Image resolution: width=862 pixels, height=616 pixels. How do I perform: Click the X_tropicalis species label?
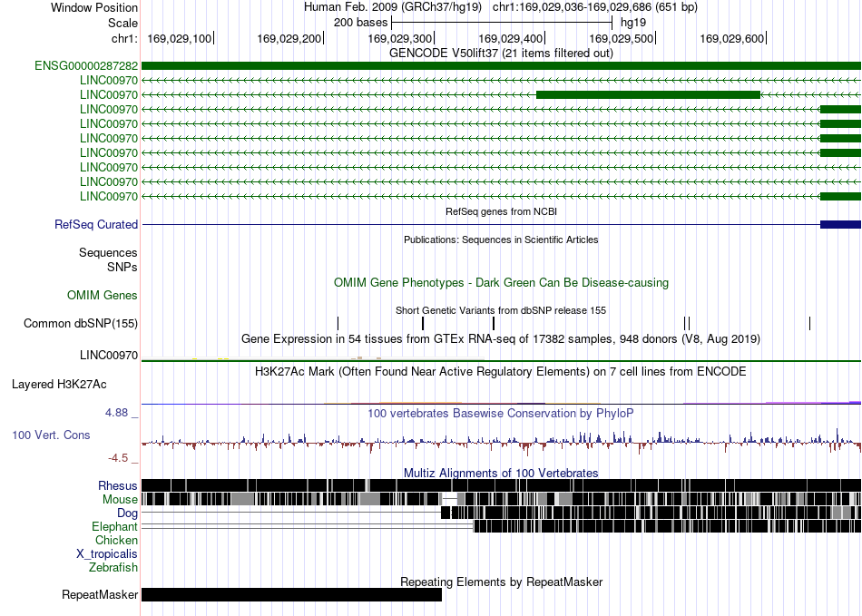(x=107, y=554)
